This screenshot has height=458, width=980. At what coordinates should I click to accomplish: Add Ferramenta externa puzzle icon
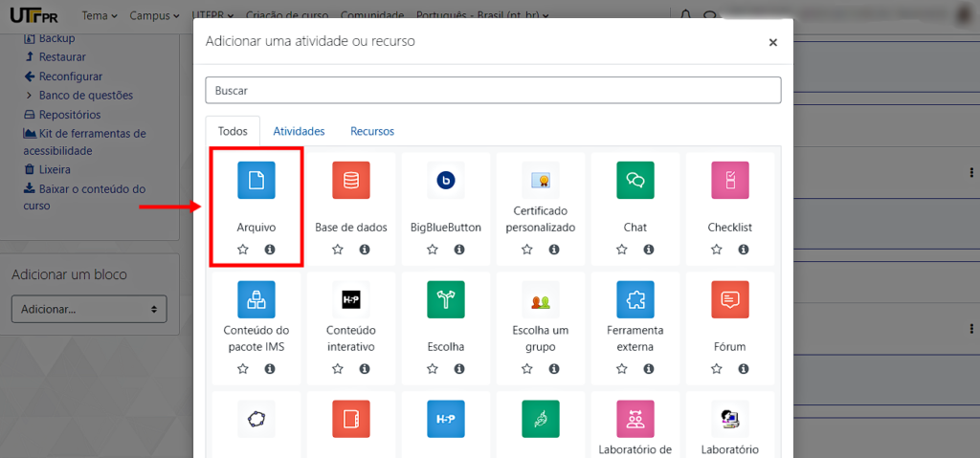click(635, 299)
